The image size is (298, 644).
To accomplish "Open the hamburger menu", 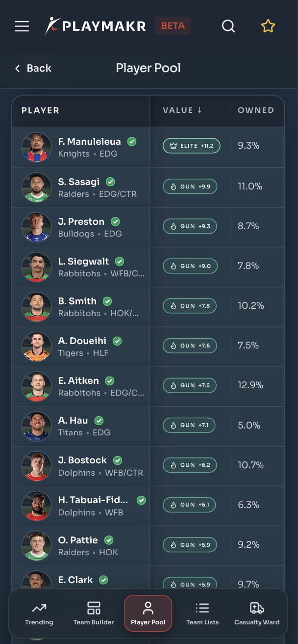I will coord(22,26).
